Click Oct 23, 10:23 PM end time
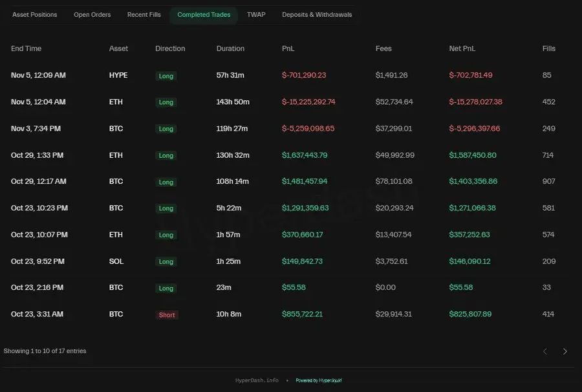 [x=39, y=208]
